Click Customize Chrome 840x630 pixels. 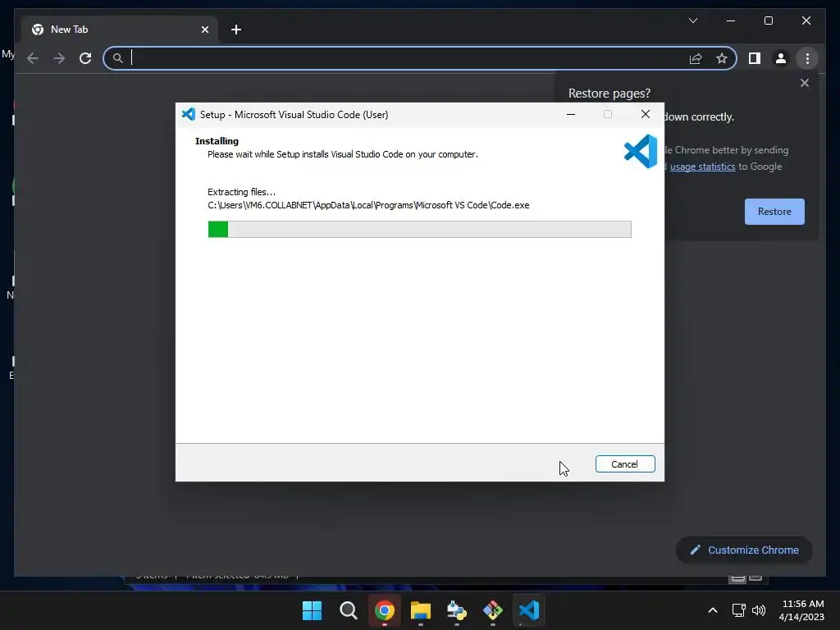(x=744, y=550)
